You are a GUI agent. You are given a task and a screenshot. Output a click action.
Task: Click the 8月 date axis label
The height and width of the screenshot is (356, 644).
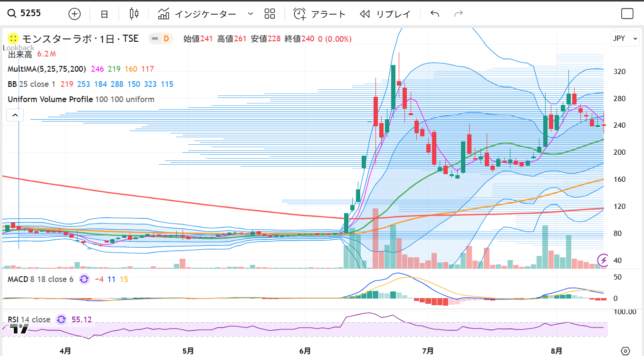(557, 351)
